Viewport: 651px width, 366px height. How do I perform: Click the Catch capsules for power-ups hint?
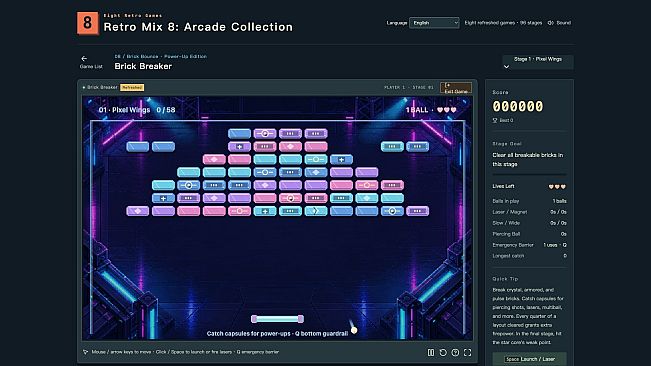277,334
